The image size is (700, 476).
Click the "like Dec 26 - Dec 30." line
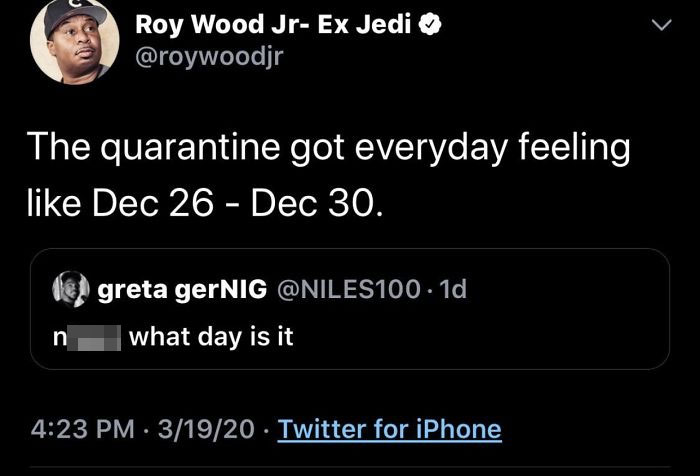point(203,202)
